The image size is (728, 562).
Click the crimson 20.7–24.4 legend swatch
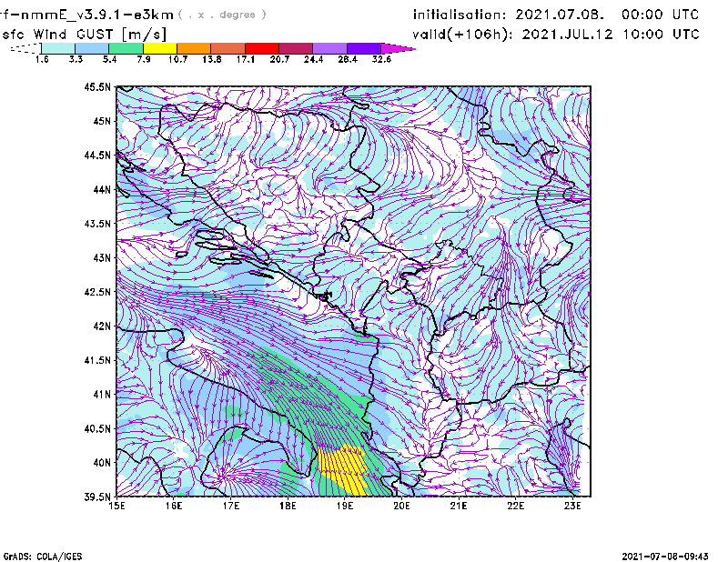pos(297,48)
